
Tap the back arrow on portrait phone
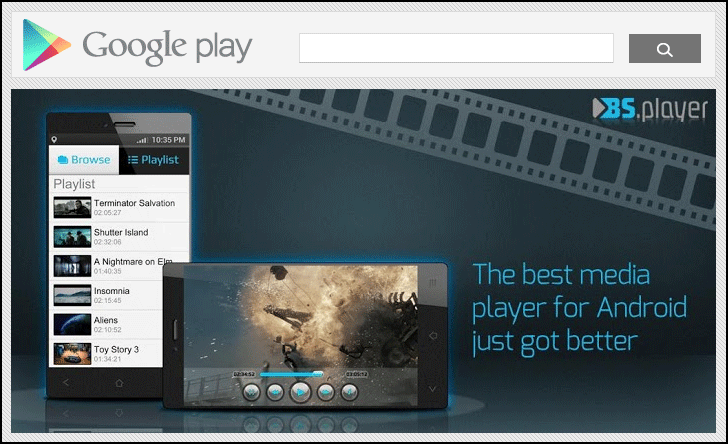(x=66, y=383)
